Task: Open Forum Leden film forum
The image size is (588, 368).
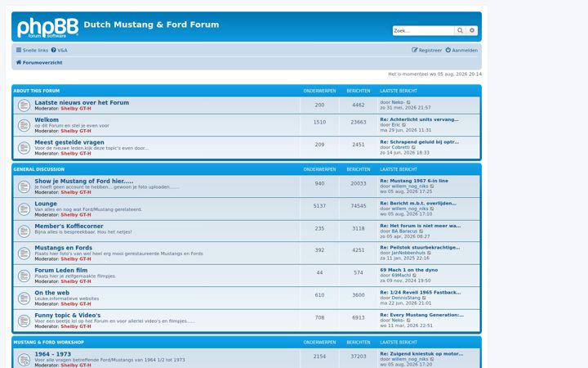Action: pyautogui.click(x=60, y=271)
